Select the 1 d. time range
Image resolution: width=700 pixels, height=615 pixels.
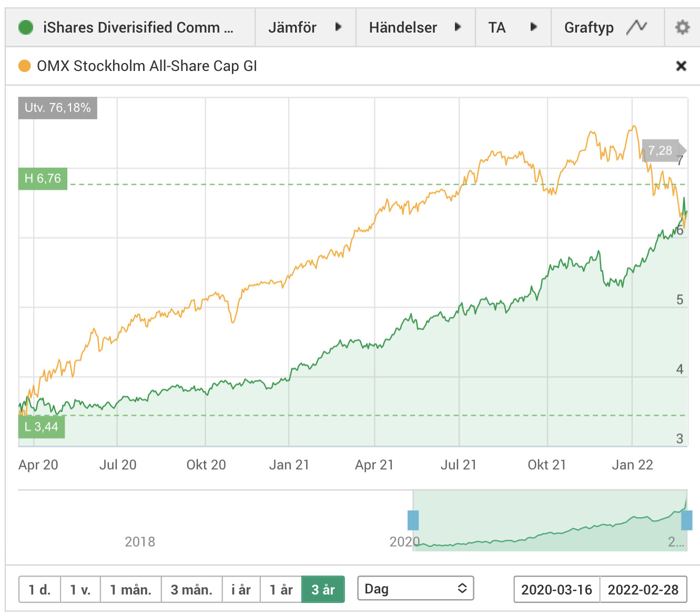(39, 590)
